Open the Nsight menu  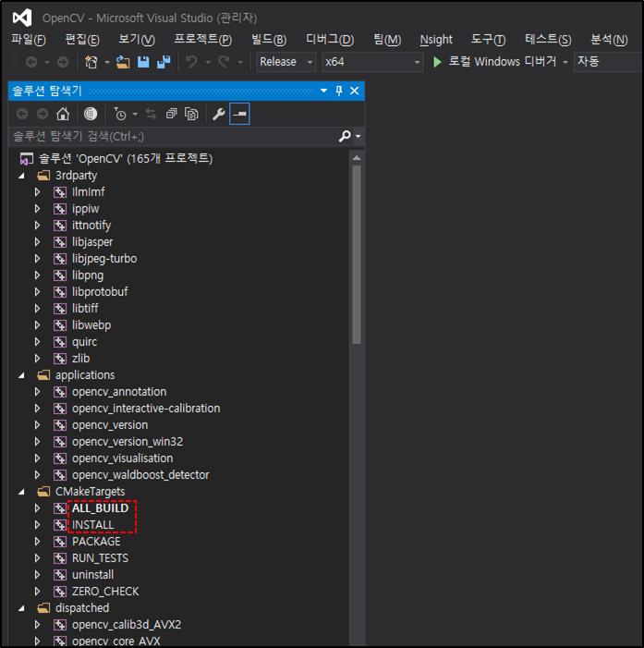436,40
